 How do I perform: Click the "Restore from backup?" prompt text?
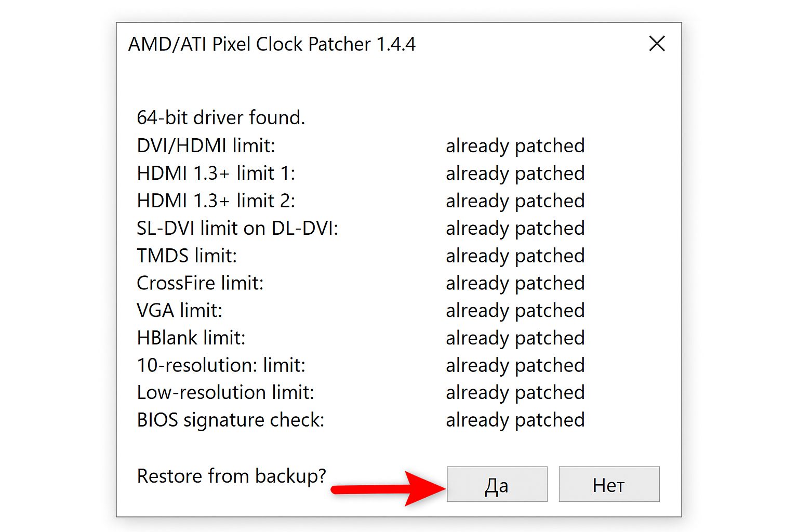coord(231,476)
